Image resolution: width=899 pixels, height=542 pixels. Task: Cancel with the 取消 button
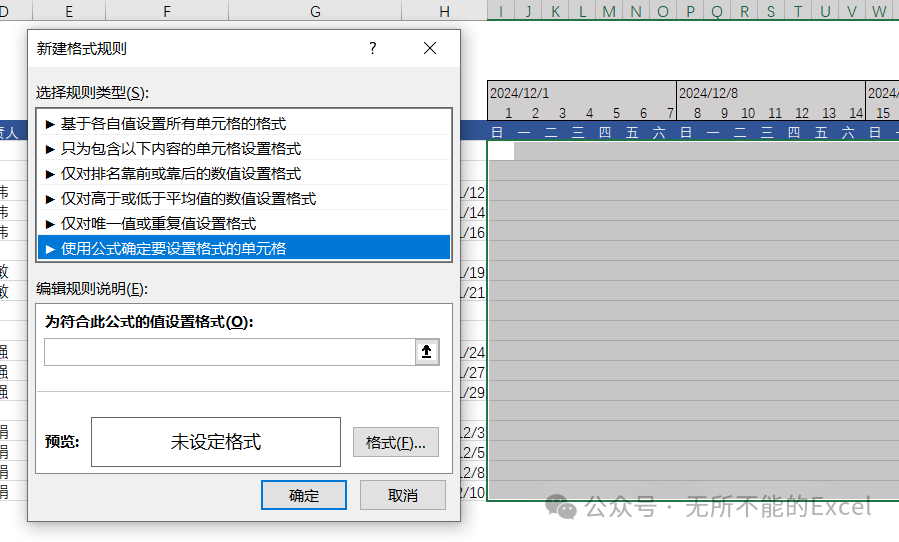click(402, 495)
